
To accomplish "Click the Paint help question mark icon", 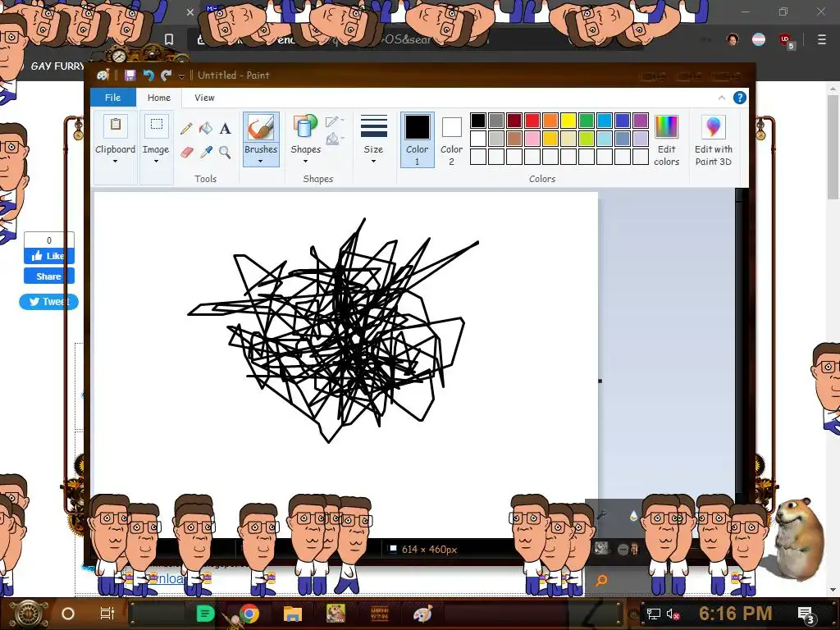I will point(740,98).
